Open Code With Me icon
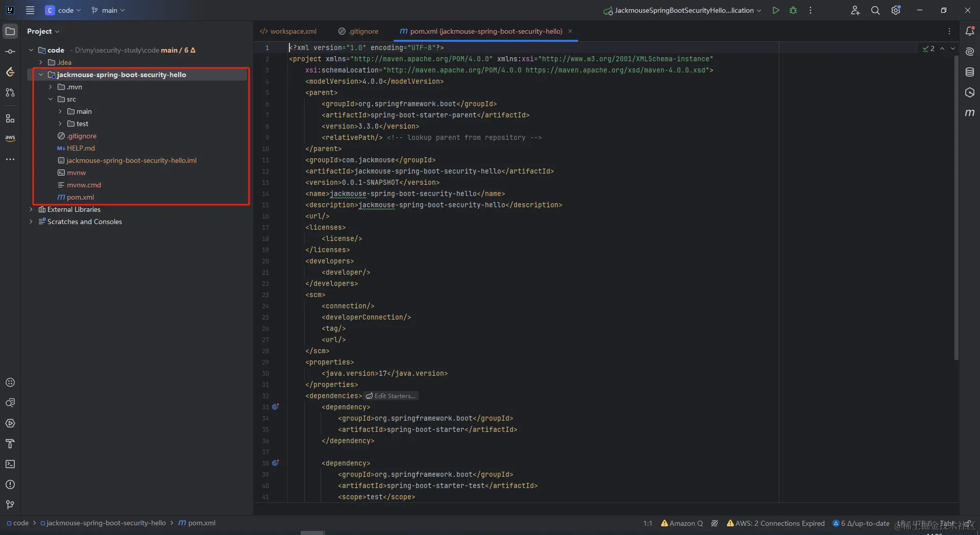Image resolution: width=980 pixels, height=535 pixels. pos(855,10)
